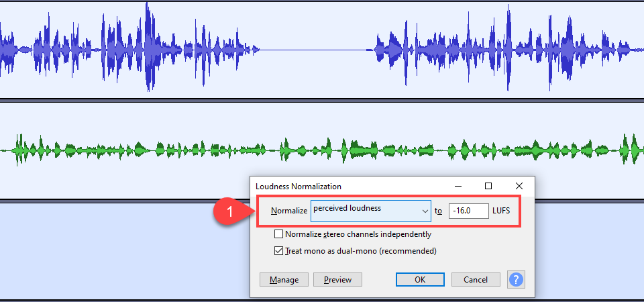Confirm with the OK button
The width and height of the screenshot is (644, 302).
420,280
